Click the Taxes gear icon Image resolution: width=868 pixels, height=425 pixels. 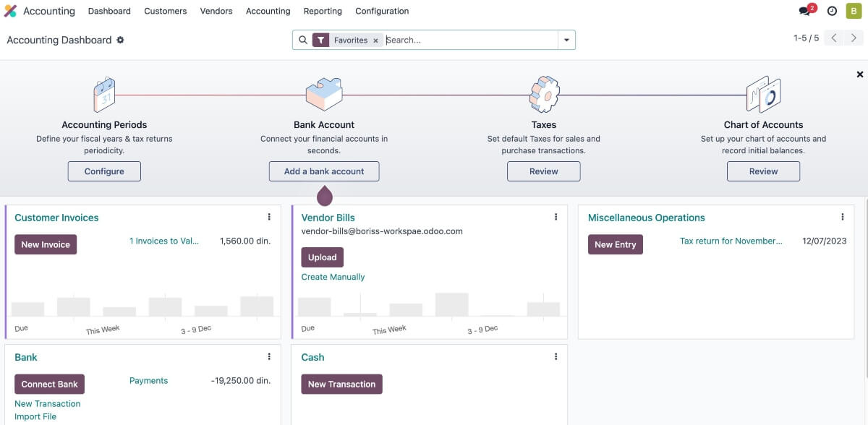(544, 94)
